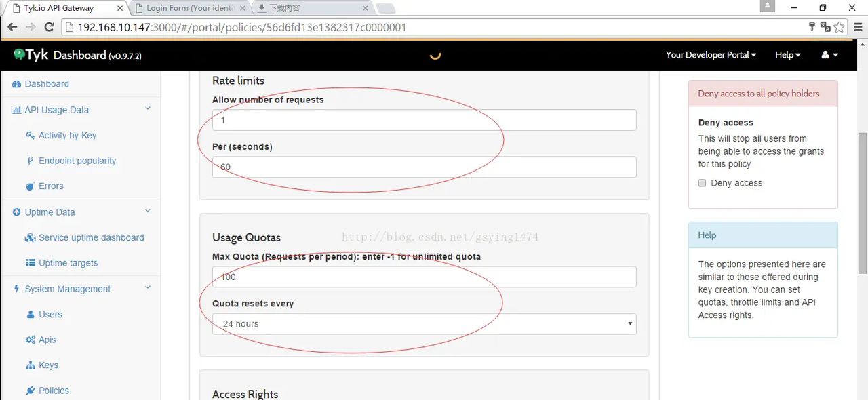
Task: Close the 下載內容 tab
Action: click(365, 8)
